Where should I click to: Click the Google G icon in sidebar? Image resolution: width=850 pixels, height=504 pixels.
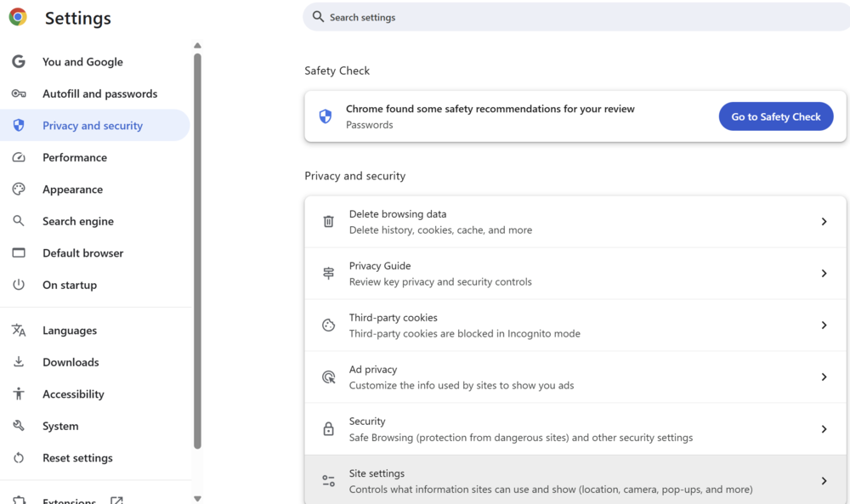click(19, 62)
